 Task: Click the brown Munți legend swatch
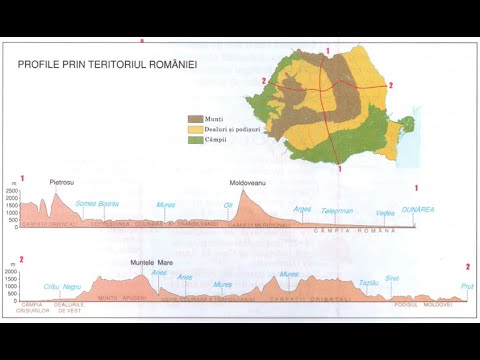coord(195,119)
